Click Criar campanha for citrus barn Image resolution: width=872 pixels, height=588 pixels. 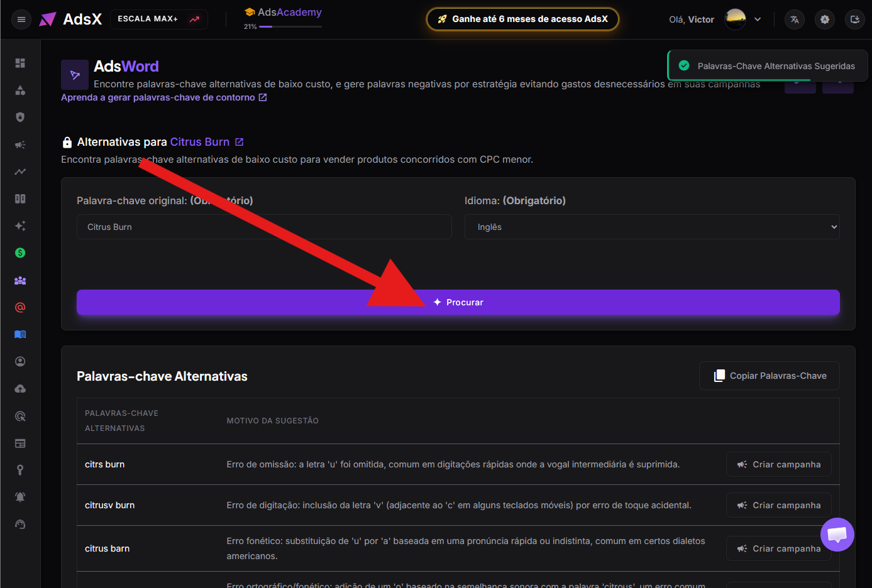pyautogui.click(x=779, y=548)
